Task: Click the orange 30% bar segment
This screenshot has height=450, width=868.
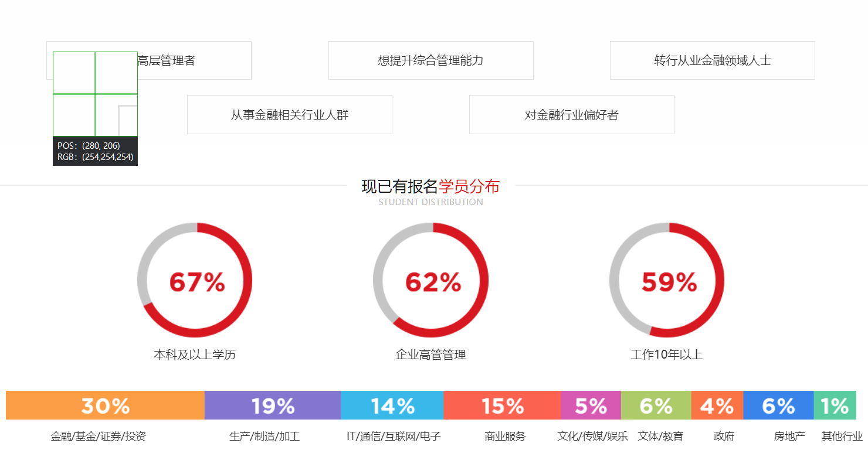Action: pos(105,405)
